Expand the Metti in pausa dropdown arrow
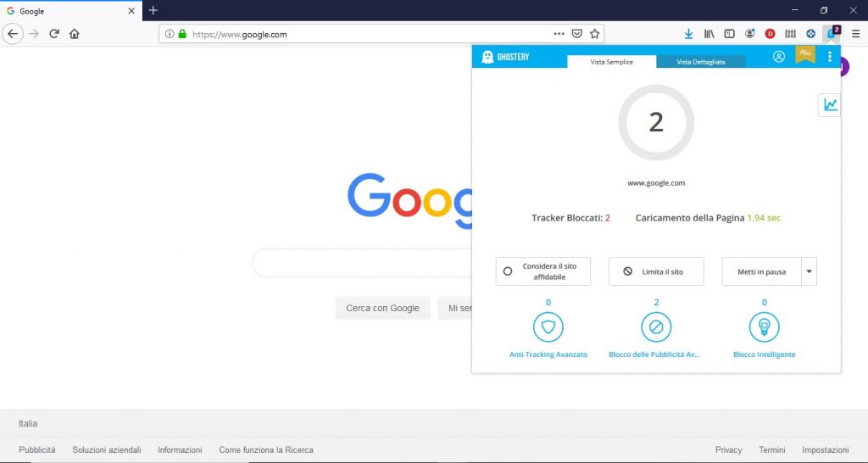The height and width of the screenshot is (463, 868). click(x=810, y=271)
